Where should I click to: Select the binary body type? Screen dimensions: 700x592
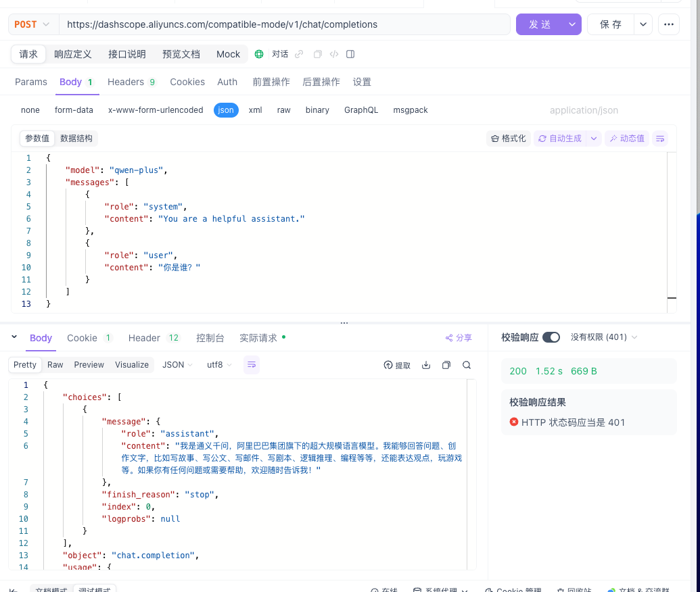pyautogui.click(x=317, y=110)
